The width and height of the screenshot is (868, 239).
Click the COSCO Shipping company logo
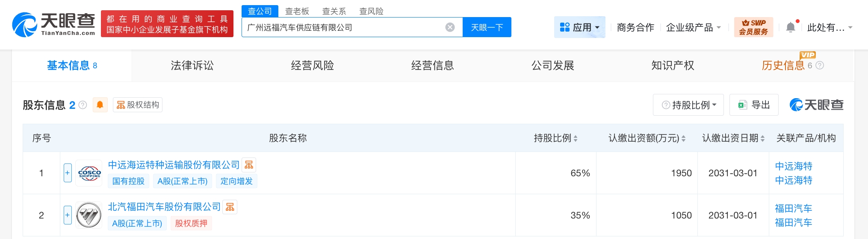pos(89,173)
